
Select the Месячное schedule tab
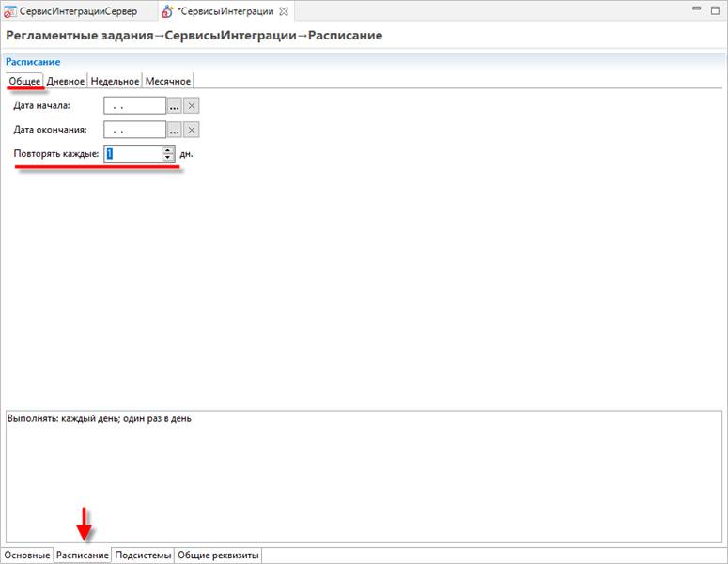[168, 81]
